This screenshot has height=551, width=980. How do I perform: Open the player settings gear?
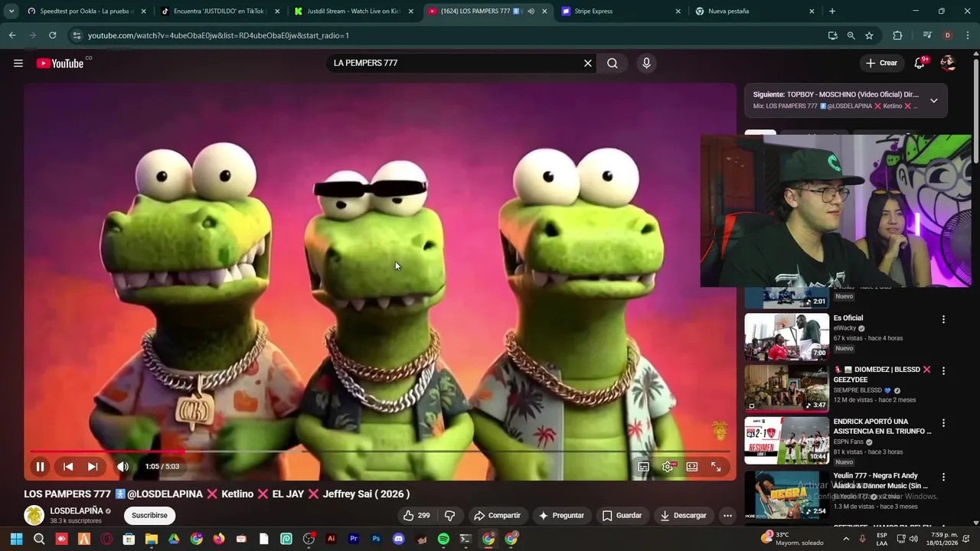668,467
